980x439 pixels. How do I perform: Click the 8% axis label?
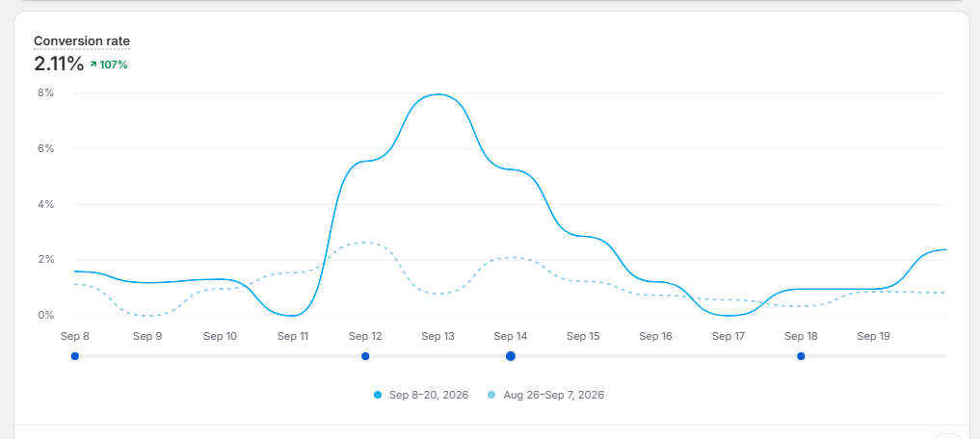pos(46,93)
